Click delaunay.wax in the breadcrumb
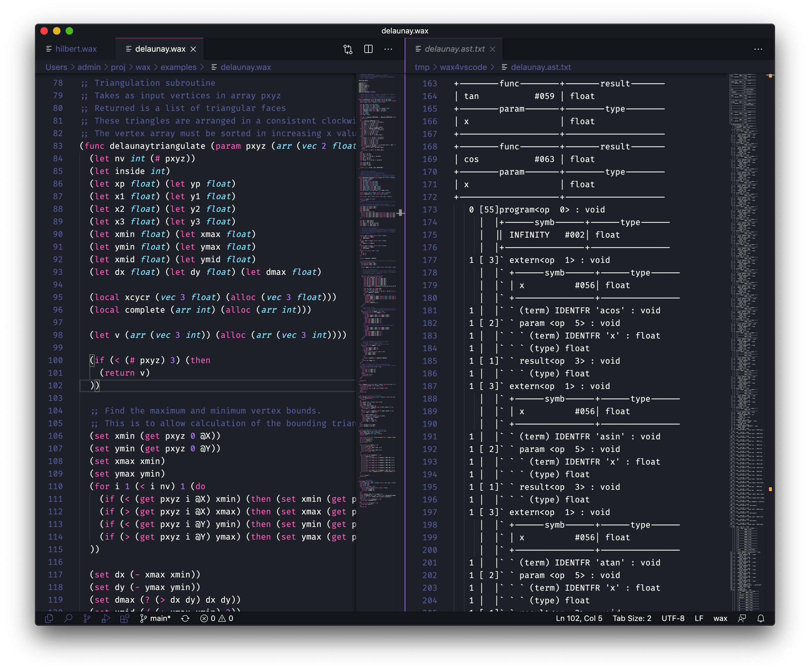 point(245,67)
